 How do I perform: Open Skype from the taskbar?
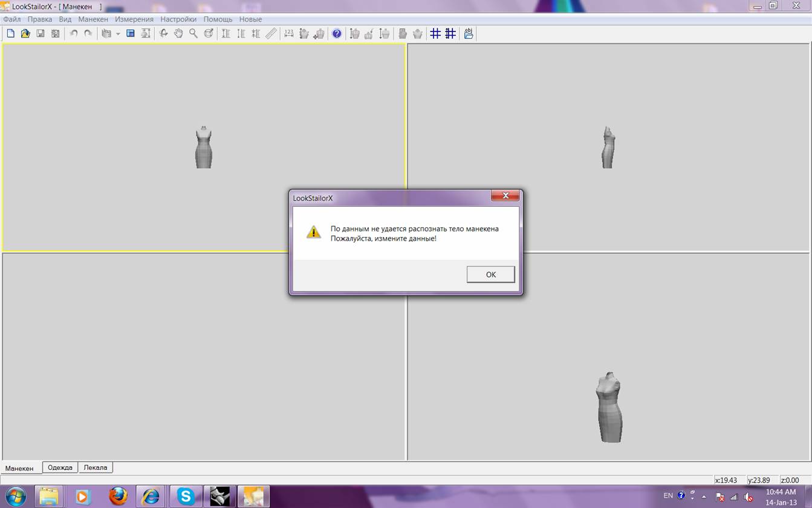pos(185,497)
